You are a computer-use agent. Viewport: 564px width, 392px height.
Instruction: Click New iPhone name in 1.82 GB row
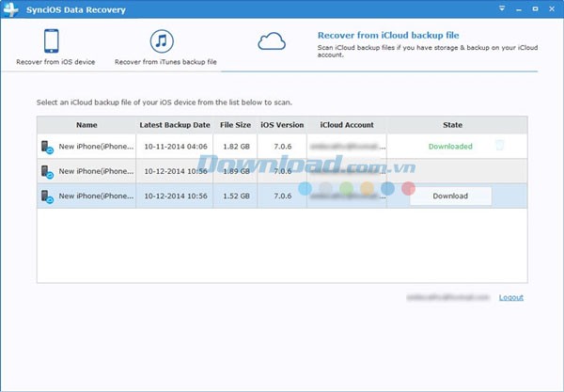tap(96, 147)
